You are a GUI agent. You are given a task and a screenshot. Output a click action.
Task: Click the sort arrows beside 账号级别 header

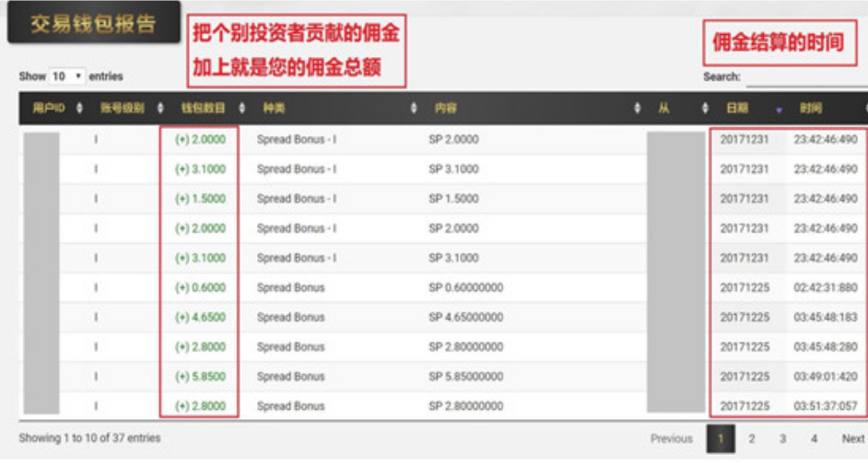161,109
